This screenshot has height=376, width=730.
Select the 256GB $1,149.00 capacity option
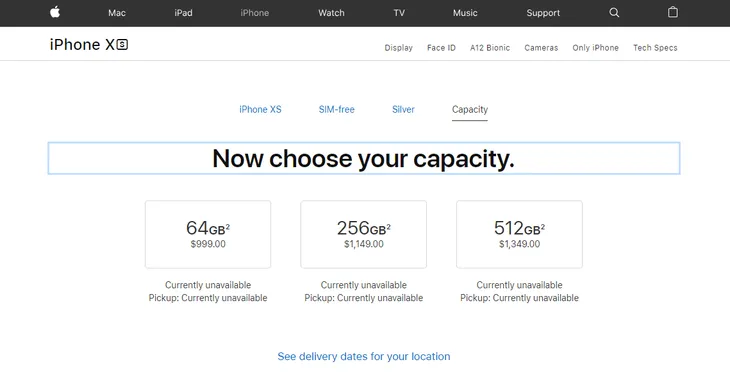coord(364,235)
